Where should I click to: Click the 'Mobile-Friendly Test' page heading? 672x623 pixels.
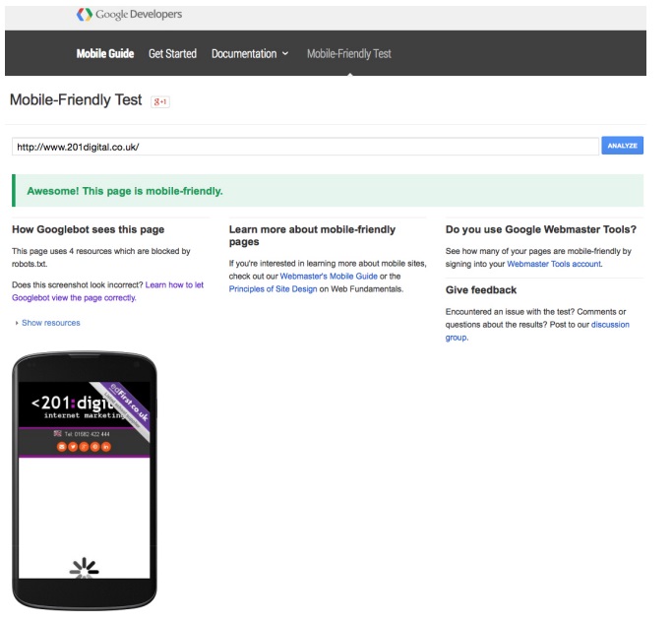tap(76, 100)
